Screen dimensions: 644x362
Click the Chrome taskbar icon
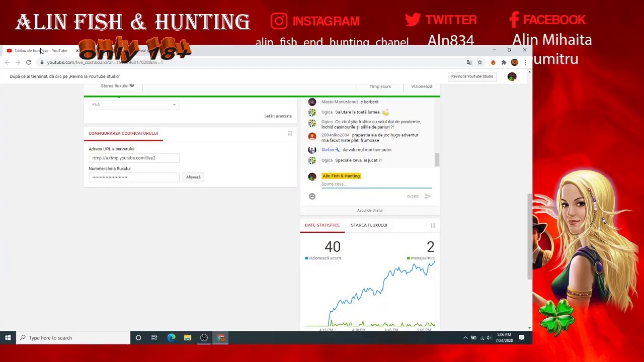[221, 338]
